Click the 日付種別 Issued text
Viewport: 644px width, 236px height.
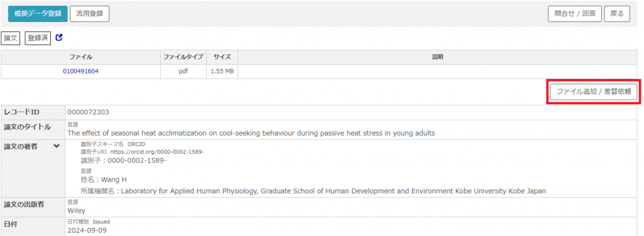coord(89,222)
